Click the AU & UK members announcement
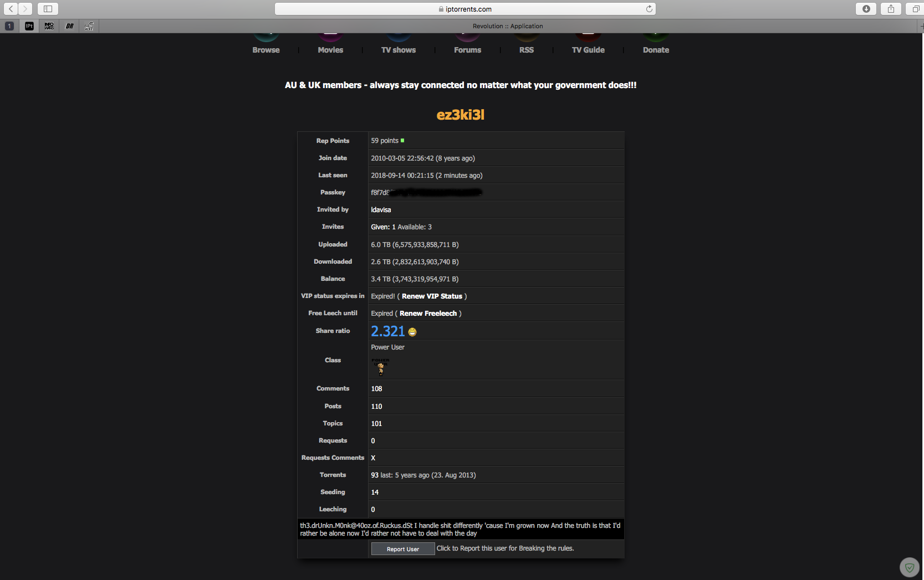Screen dimensions: 924x580 461,85
